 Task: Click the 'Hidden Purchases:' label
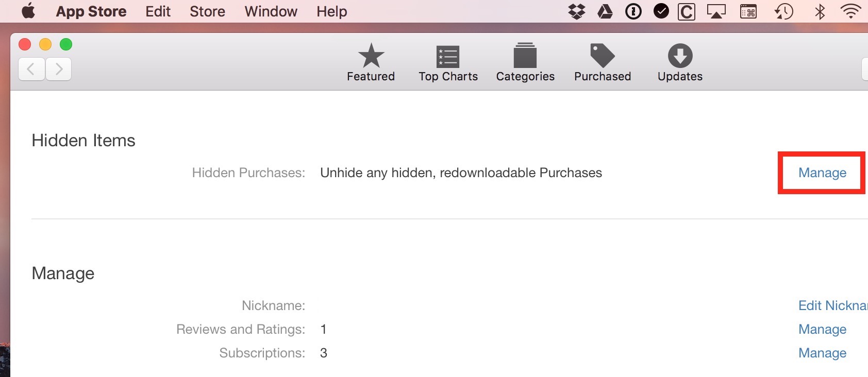pos(248,173)
